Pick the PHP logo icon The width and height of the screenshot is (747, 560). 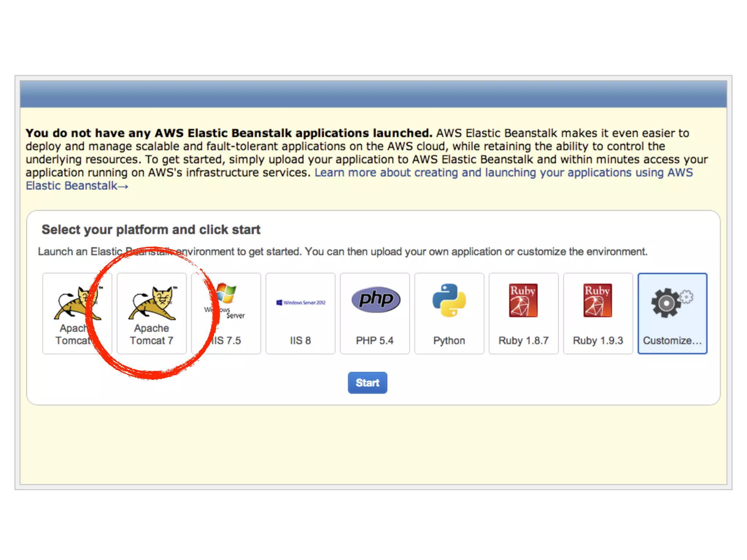tap(375, 300)
